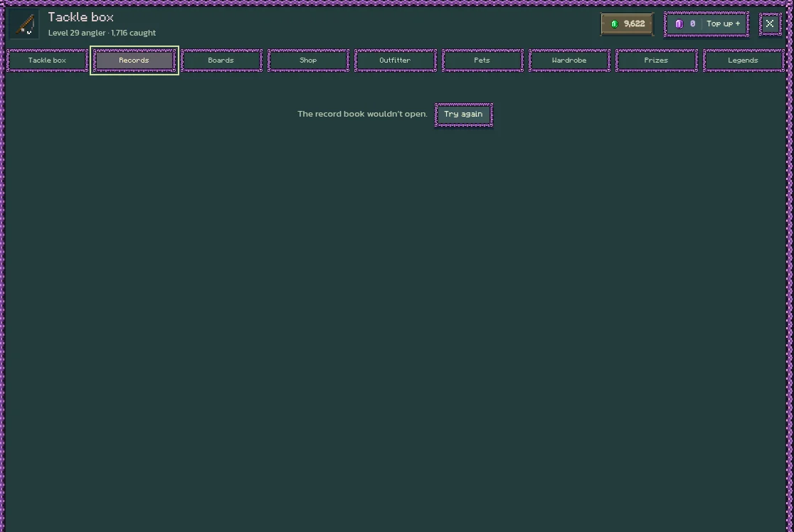The height and width of the screenshot is (532, 794).
Task: Switch to the Boards tab
Action: point(221,60)
